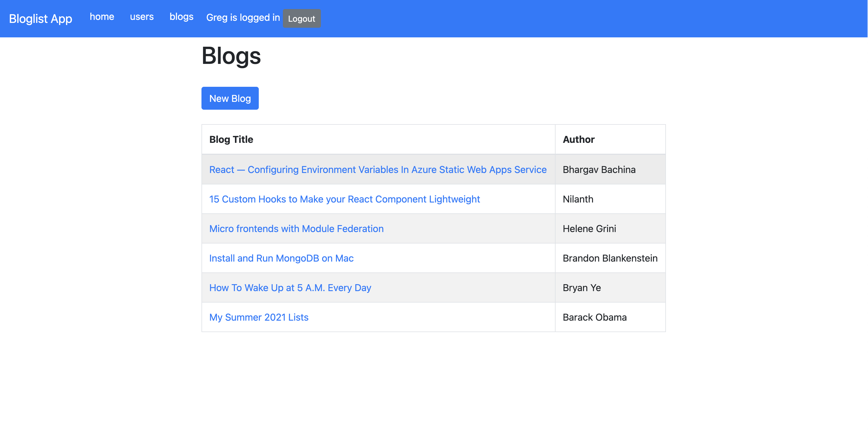
Task: Expand My Summer 2021 Lists blog entry
Action: [x=259, y=317]
